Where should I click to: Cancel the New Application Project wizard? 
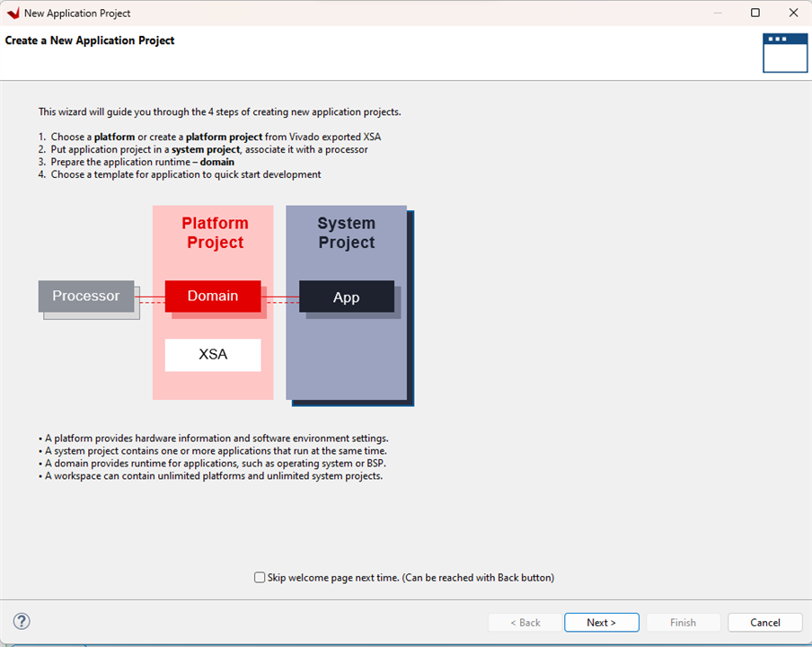tap(765, 622)
